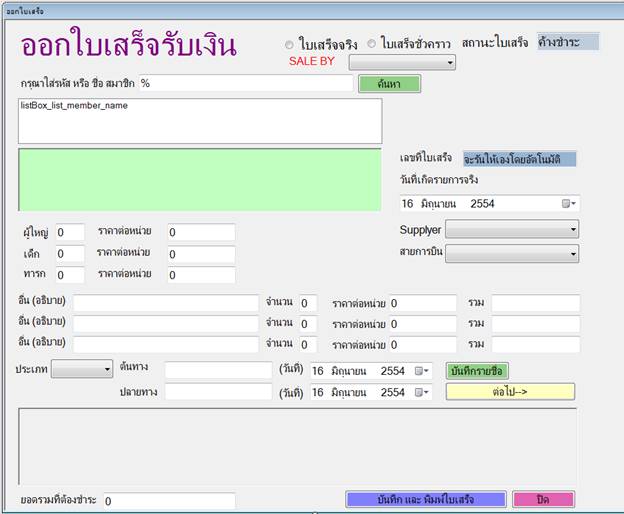The width and height of the screenshot is (624, 514).
Task: Click the green ค้นหา search button
Action: coord(389,84)
